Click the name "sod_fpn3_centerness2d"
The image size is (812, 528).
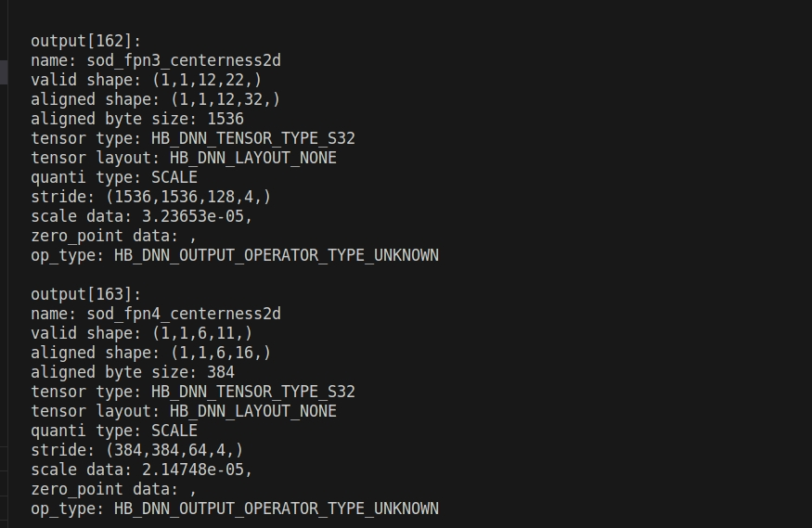[x=184, y=60]
